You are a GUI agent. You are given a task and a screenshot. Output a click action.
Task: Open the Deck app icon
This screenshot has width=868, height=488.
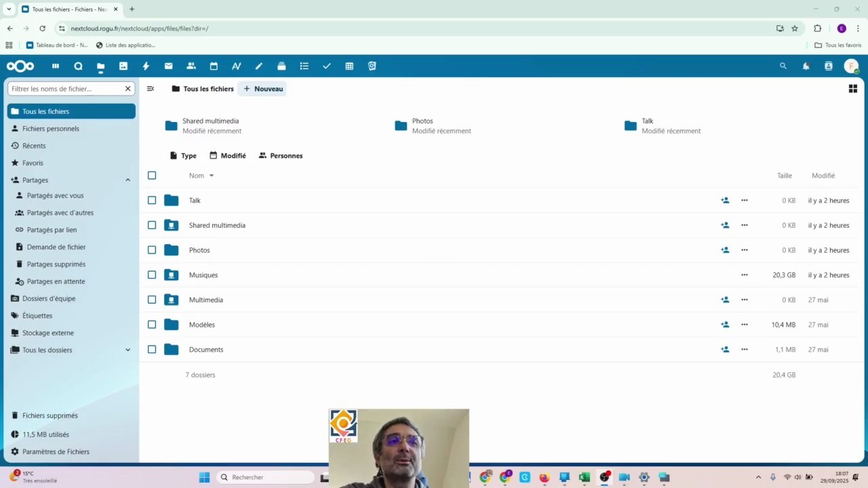pyautogui.click(x=281, y=66)
